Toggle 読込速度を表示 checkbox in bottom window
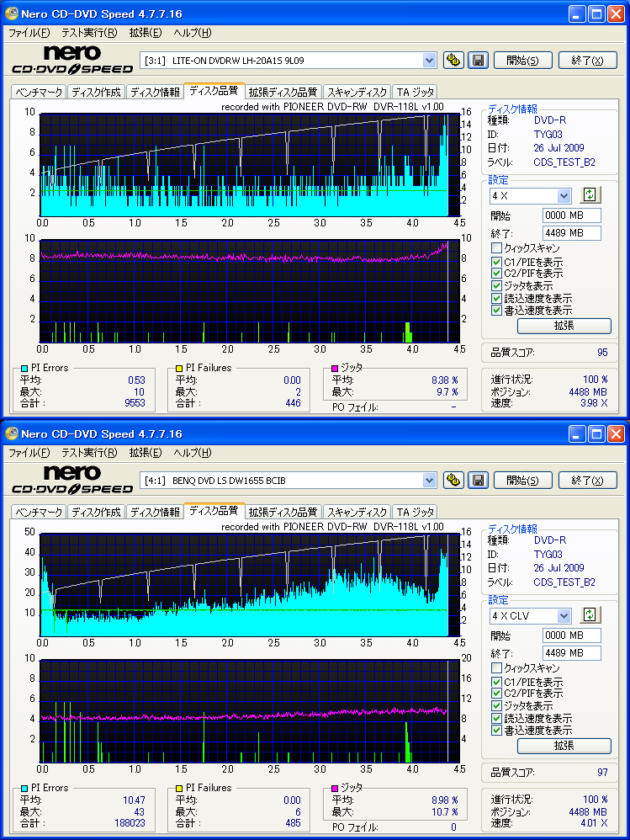The image size is (630, 840). coord(496,719)
